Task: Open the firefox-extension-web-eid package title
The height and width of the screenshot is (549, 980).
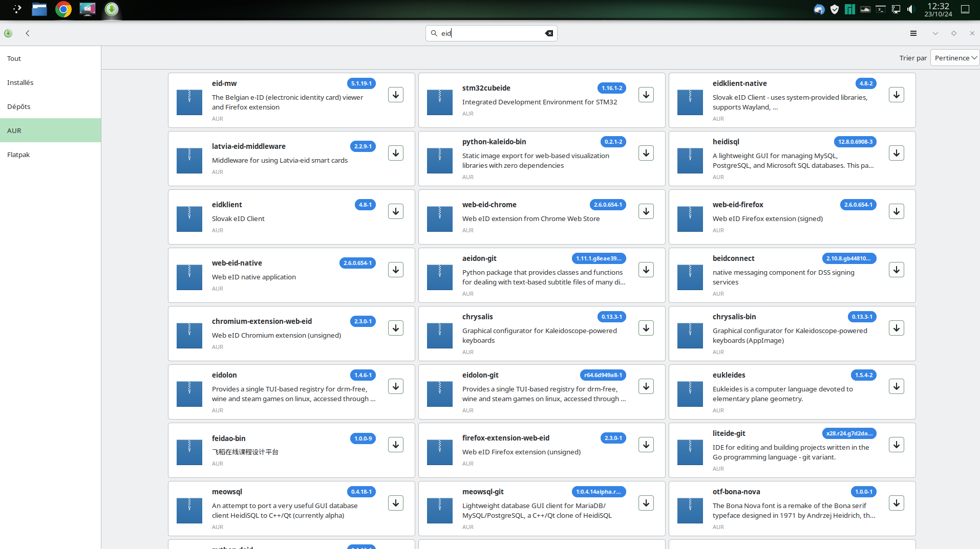Action: [x=506, y=438]
